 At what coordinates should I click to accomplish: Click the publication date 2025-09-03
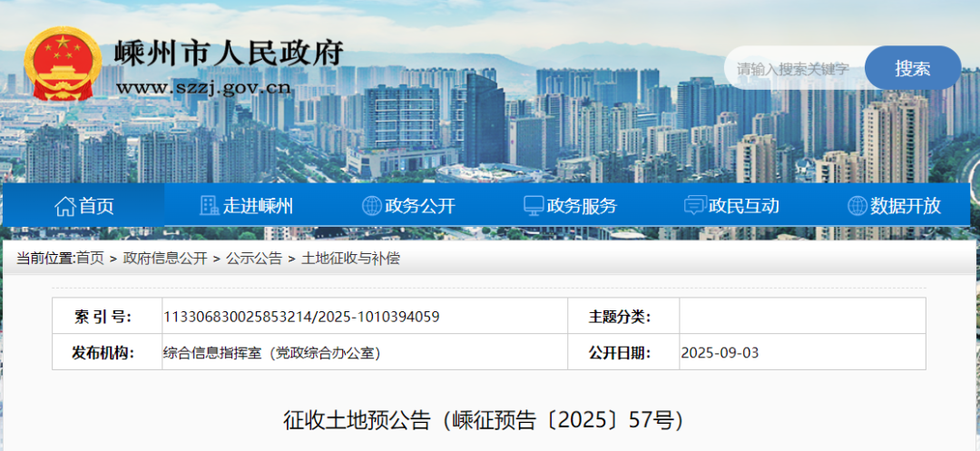tap(720, 353)
